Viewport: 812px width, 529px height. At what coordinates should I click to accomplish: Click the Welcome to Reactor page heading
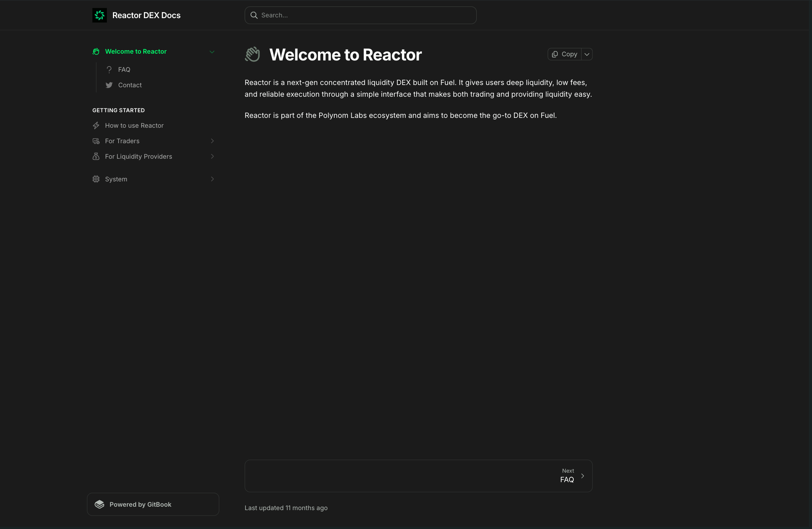click(x=346, y=55)
